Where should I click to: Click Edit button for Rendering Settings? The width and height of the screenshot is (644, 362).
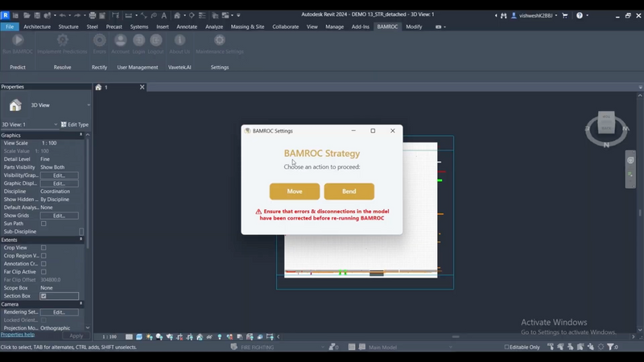(x=59, y=312)
